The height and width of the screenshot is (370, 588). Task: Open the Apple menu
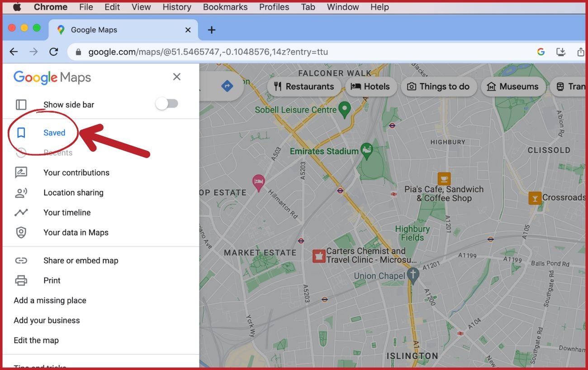[x=18, y=7]
